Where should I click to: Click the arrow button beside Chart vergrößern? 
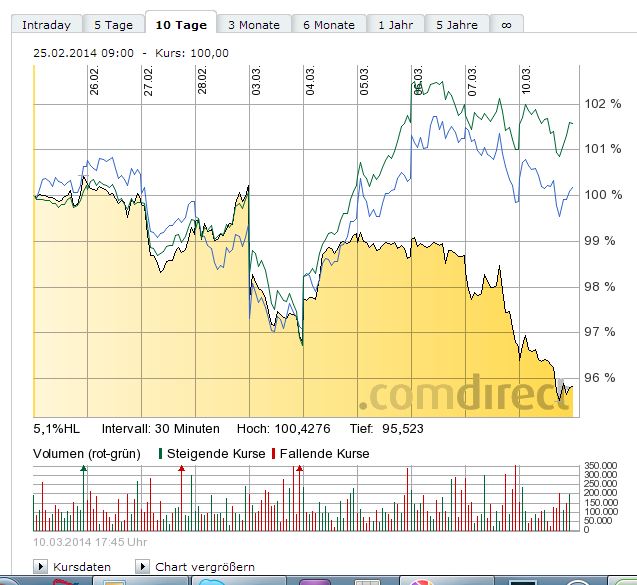click(x=143, y=567)
